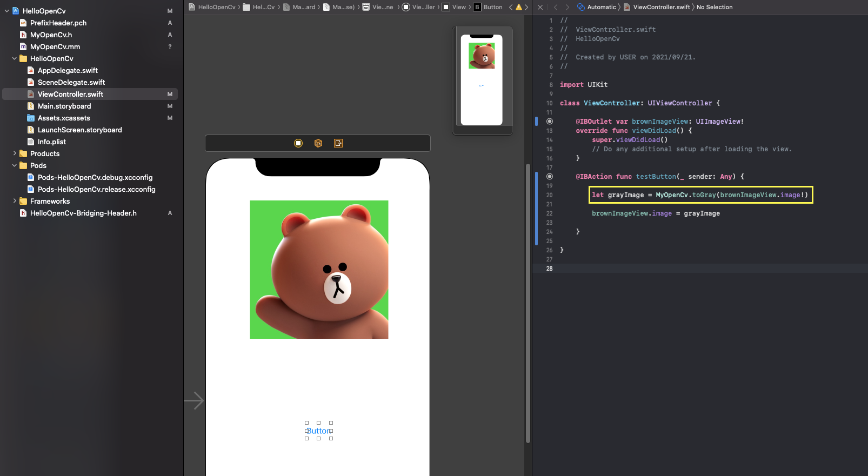Screen dimensions: 868x476
Task: Collapse the HelloOpenCv project root
Action: coord(6,11)
